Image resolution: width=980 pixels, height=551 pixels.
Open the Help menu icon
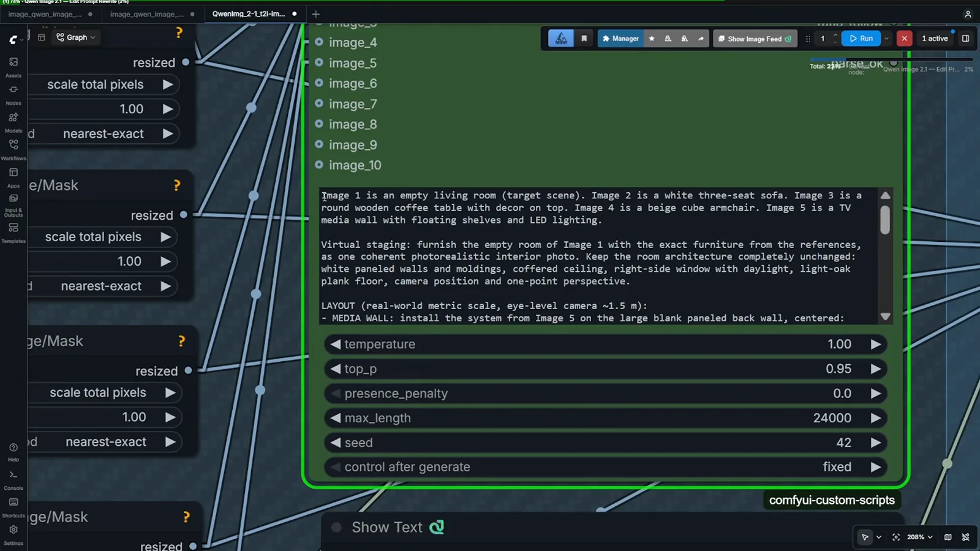point(13,452)
